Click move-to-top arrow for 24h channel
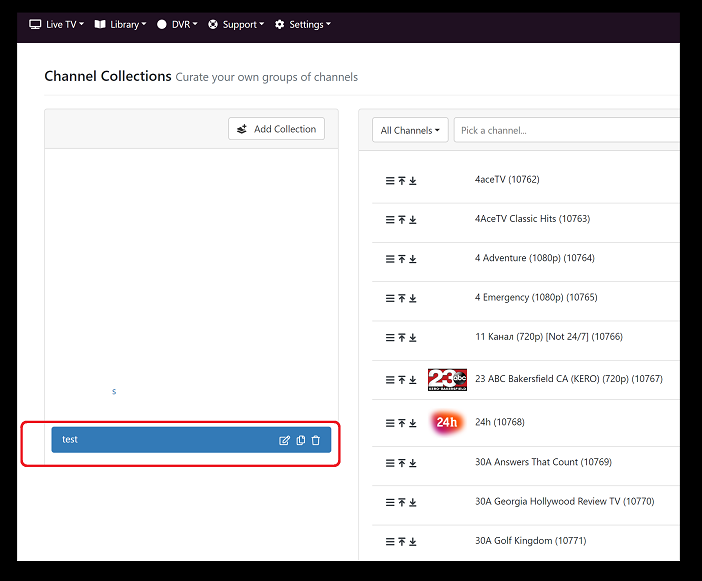The width and height of the screenshot is (702, 581). coord(402,423)
